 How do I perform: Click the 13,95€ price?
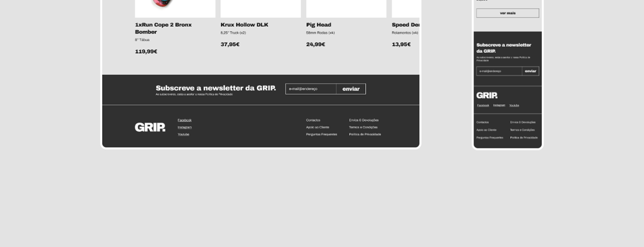tap(401, 44)
